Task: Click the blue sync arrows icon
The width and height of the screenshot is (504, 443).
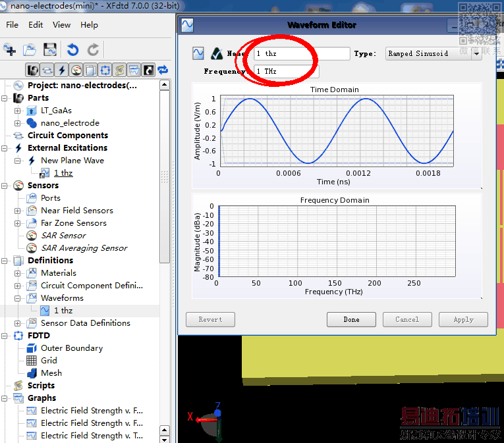Action: coord(163,70)
